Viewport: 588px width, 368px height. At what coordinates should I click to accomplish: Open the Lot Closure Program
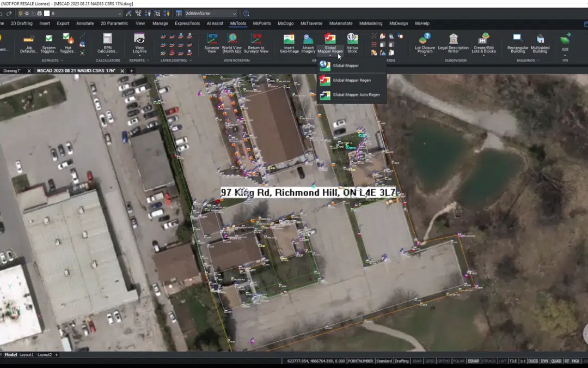(425, 43)
